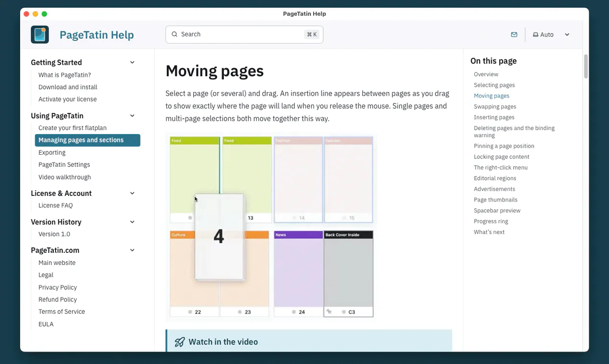Open License FAQ page
This screenshot has width=609, height=364.
56,205
